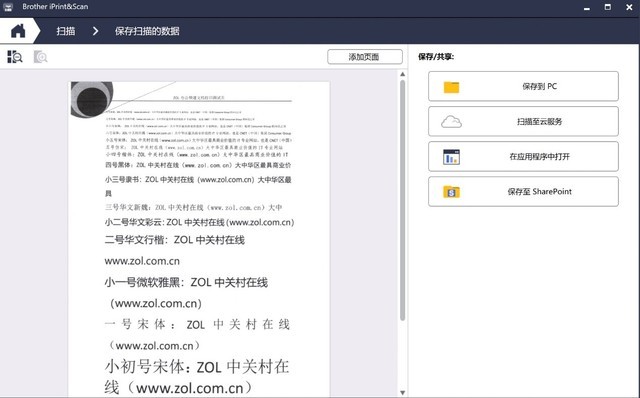
Task: Click the application window chart icon
Action: [451, 157]
